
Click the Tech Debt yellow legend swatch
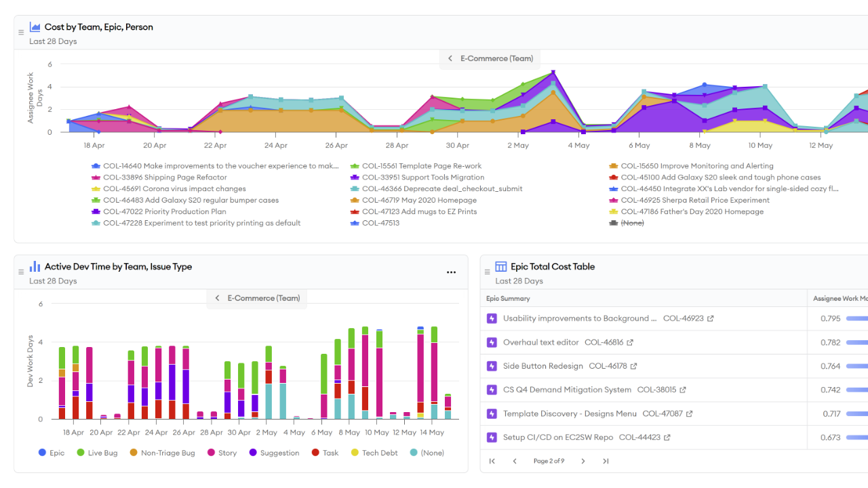click(x=355, y=453)
